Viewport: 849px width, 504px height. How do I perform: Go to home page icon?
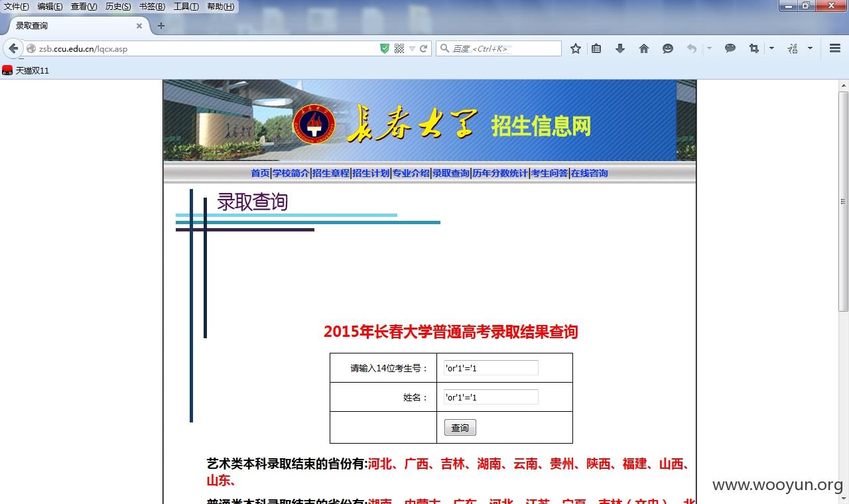pyautogui.click(x=644, y=48)
